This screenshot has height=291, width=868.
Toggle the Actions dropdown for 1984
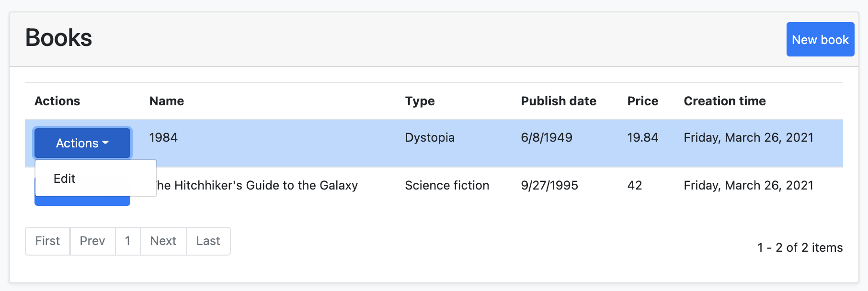pos(82,143)
